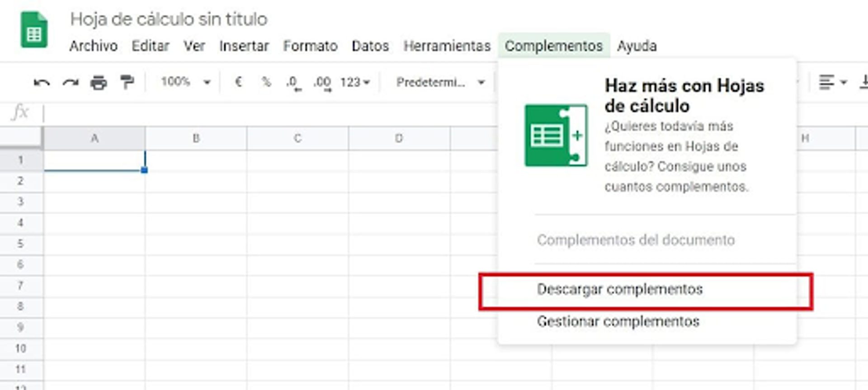Choose Gestionar complementos option
Viewport: 868px width, 390px height.
(618, 322)
